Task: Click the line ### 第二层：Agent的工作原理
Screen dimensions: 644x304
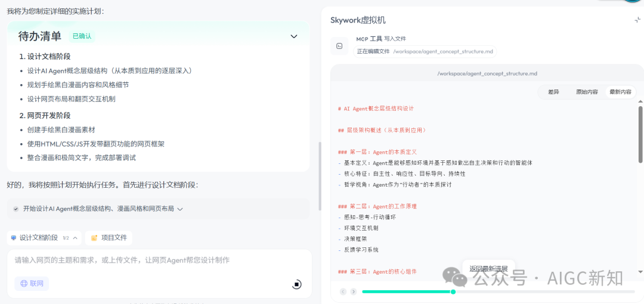Action: tap(377, 206)
